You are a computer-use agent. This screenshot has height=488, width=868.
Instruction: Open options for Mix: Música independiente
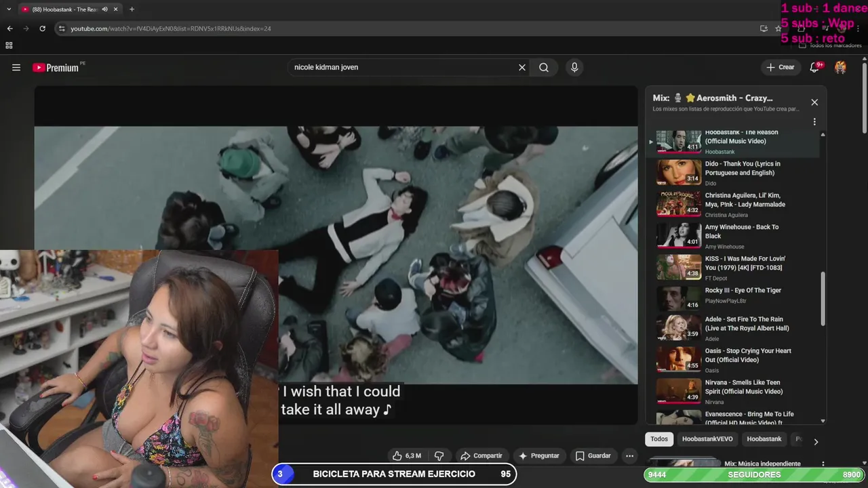[x=823, y=464]
